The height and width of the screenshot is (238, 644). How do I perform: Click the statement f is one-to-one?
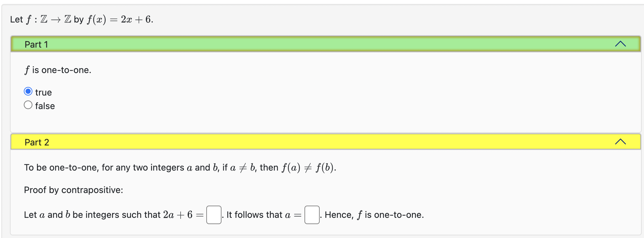coord(58,70)
